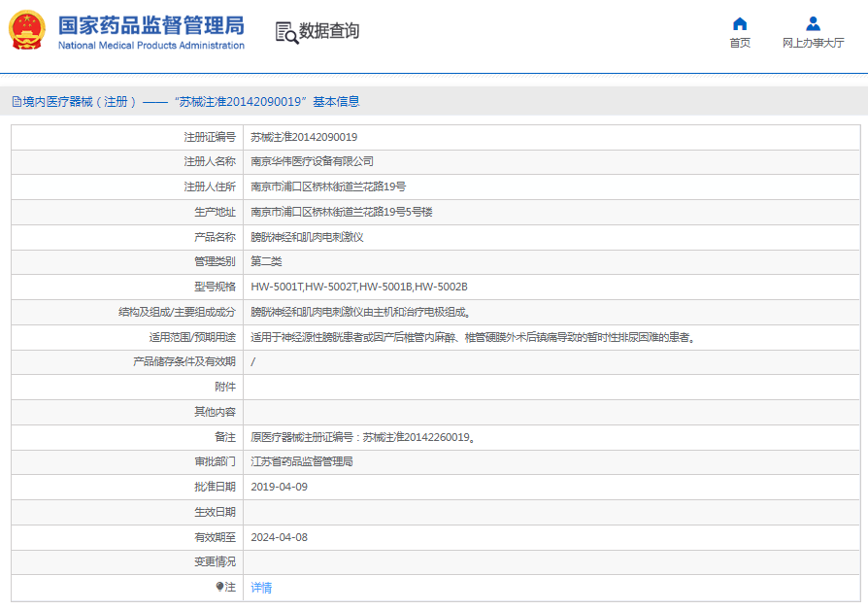
Task: Select approval date 2019-04-09
Action: tap(279, 487)
